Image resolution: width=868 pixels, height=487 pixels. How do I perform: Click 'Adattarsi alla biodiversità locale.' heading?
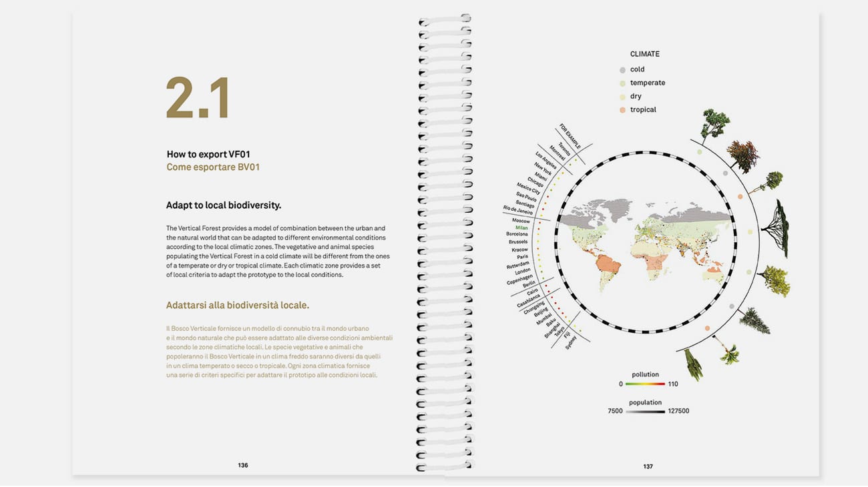pyautogui.click(x=238, y=306)
